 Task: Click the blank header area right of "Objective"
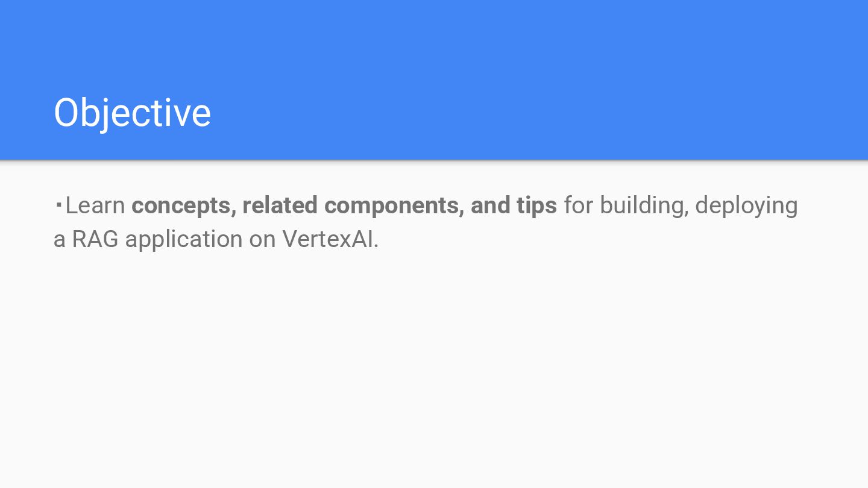[x=536, y=113]
